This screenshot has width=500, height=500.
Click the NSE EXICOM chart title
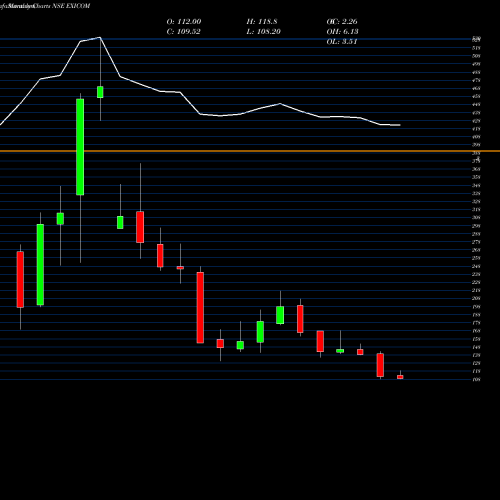(71, 6)
